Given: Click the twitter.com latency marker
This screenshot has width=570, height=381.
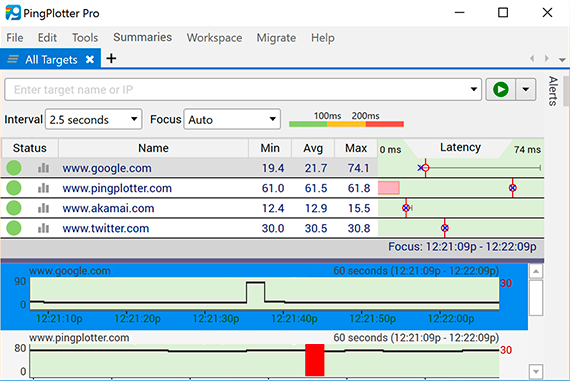Looking at the screenshot, I should [x=445, y=228].
